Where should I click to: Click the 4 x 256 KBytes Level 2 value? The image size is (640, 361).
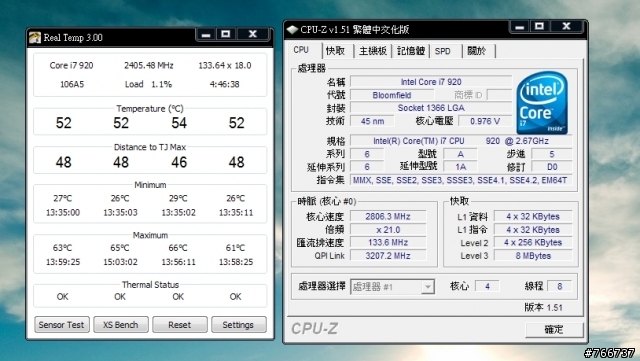[533, 243]
